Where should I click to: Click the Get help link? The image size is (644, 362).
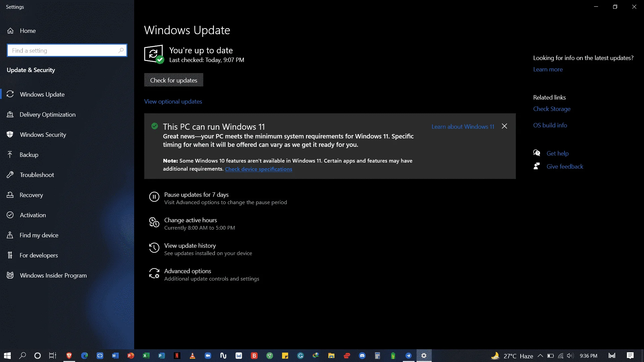557,153
